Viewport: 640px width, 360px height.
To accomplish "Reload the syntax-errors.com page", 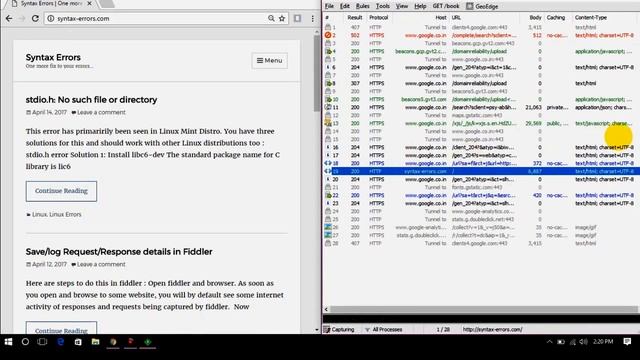I will [x=35, y=18].
